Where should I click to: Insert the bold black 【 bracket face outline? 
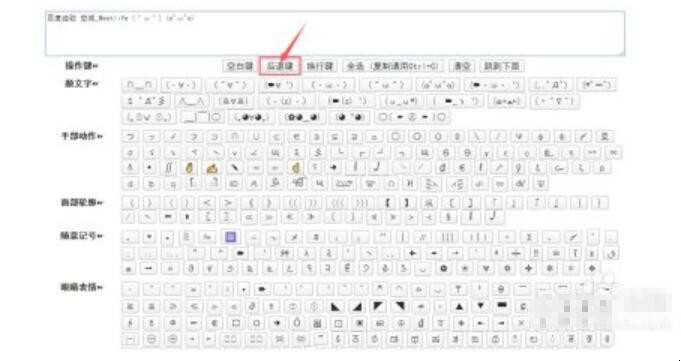[x=388, y=203]
